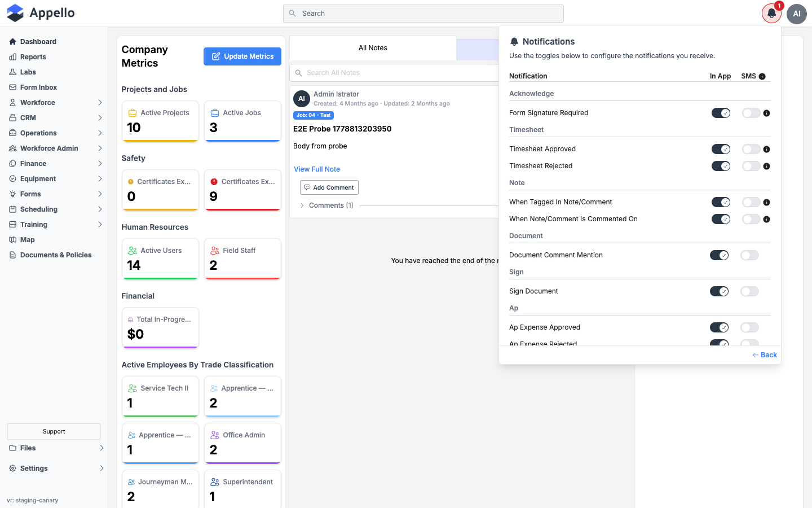
Task: Enable SMS for When Note/Comment Is Commented On
Action: [751, 219]
